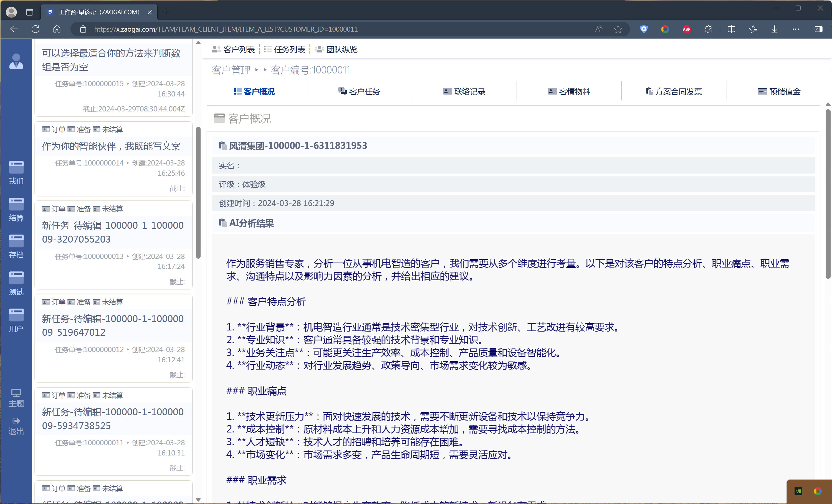This screenshot has width=832, height=504.
Task: Click the user avatar icon in sidebar
Action: pyautogui.click(x=16, y=62)
